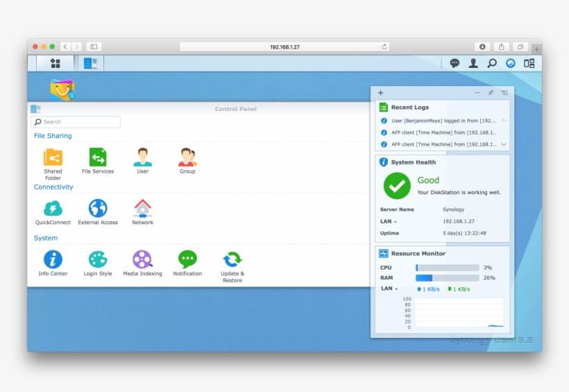The height and width of the screenshot is (392, 569).
Task: Select the Connectivity section heading
Action: (53, 187)
